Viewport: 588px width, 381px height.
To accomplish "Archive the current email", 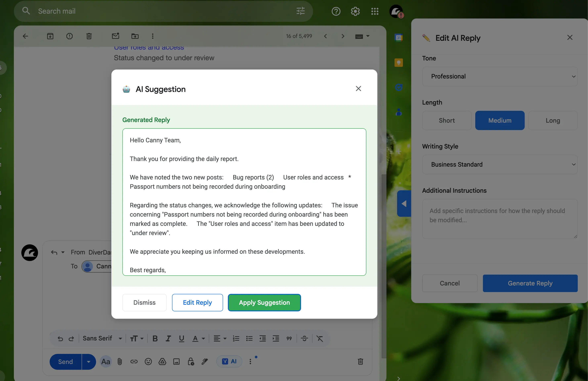I will (50, 36).
